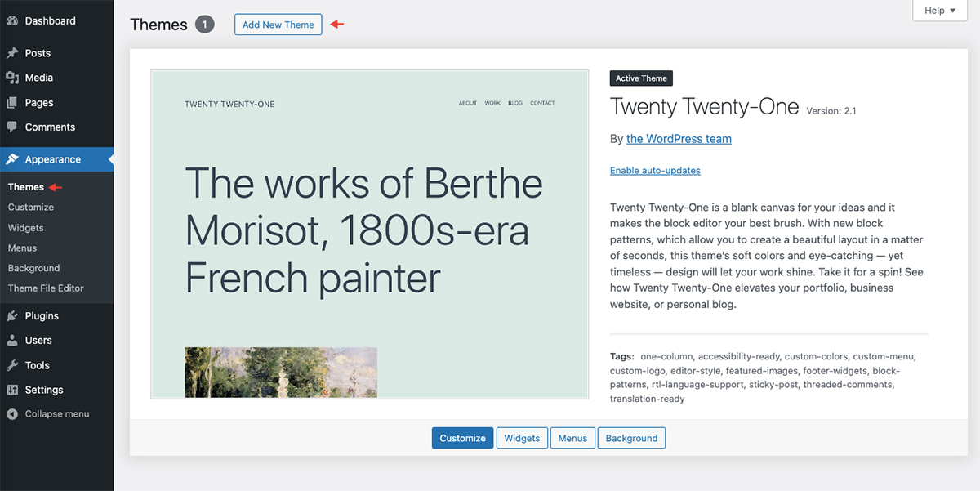Select Widgets in Appearance submenu
Image resolution: width=980 pixels, height=491 pixels.
pos(26,228)
